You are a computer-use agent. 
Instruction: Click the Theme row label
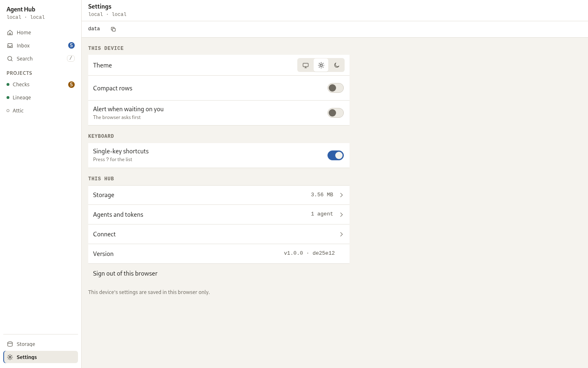[x=102, y=65]
